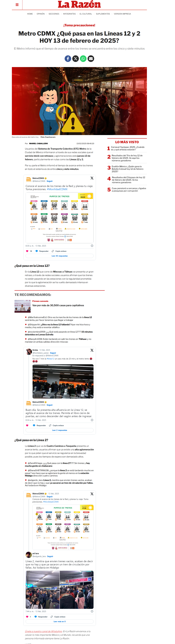Share article on Facebook icon

(68, 58)
